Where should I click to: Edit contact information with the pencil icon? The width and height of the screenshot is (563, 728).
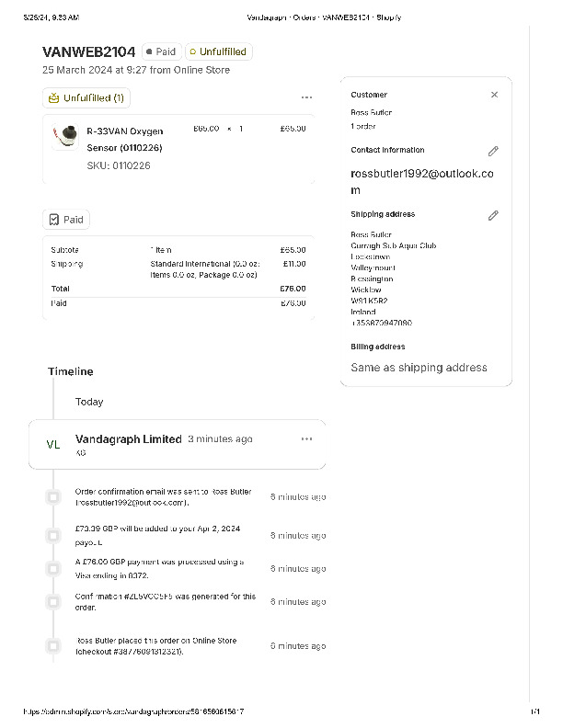(493, 151)
